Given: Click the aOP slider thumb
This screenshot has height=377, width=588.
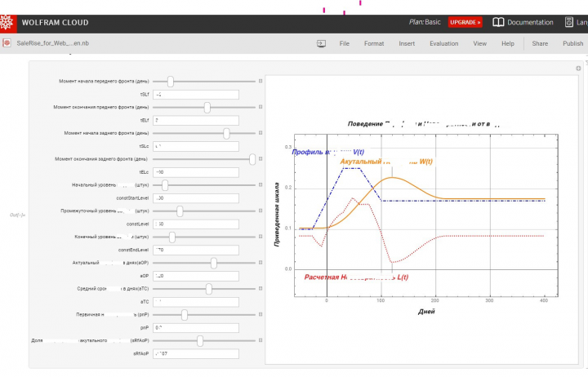Looking at the screenshot, I should [x=213, y=263].
